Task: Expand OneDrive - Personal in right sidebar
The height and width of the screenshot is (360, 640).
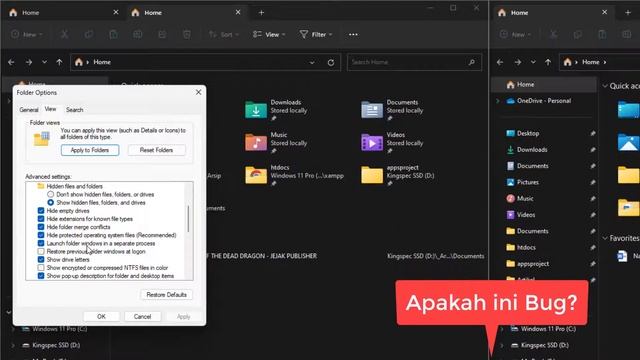Action: 498,101
